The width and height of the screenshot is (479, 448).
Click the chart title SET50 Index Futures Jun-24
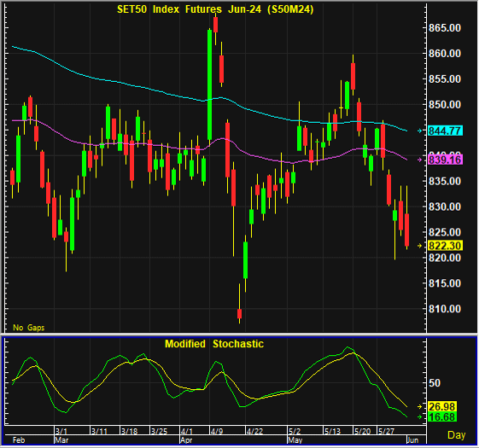pos(215,9)
